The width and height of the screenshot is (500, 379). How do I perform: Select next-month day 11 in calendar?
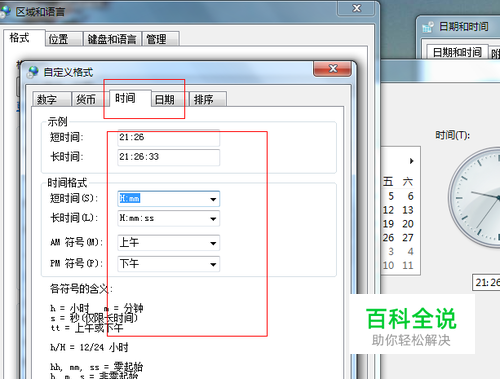point(408,265)
